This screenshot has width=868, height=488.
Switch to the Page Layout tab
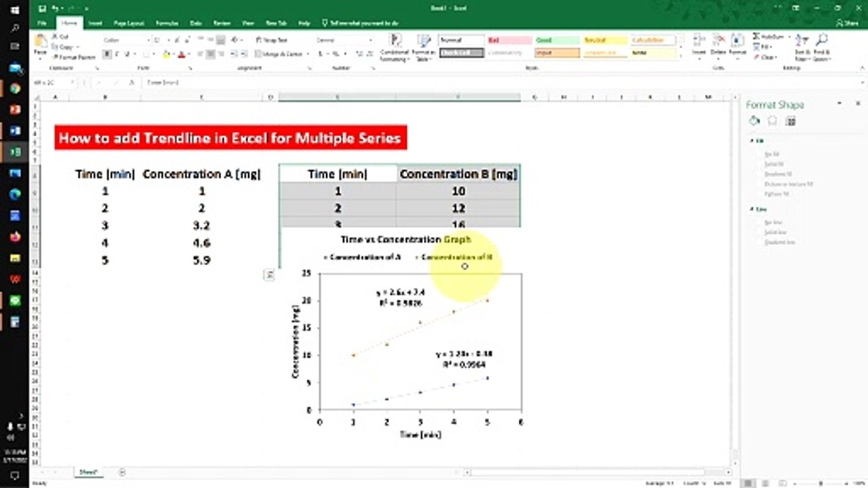(129, 23)
